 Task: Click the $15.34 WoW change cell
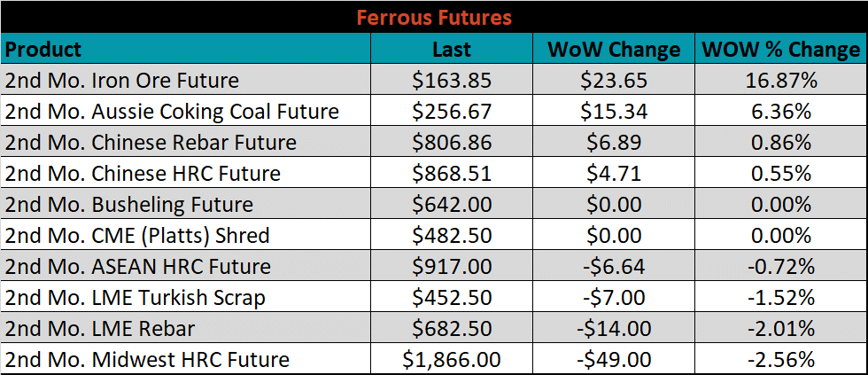pyautogui.click(x=614, y=111)
